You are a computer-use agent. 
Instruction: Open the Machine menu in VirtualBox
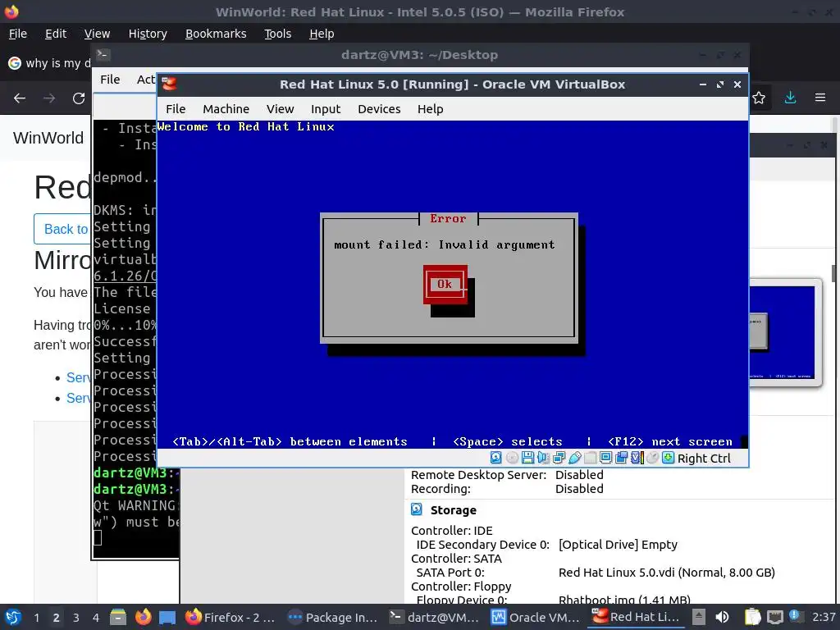click(226, 109)
